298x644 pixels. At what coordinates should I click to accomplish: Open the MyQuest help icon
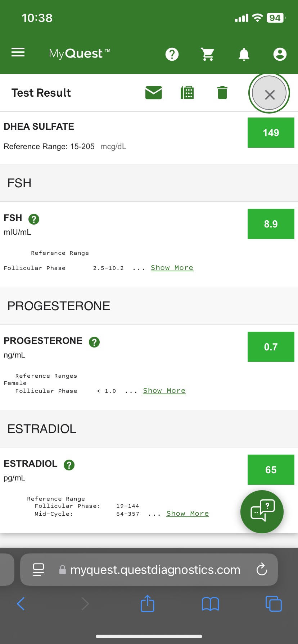point(172,54)
